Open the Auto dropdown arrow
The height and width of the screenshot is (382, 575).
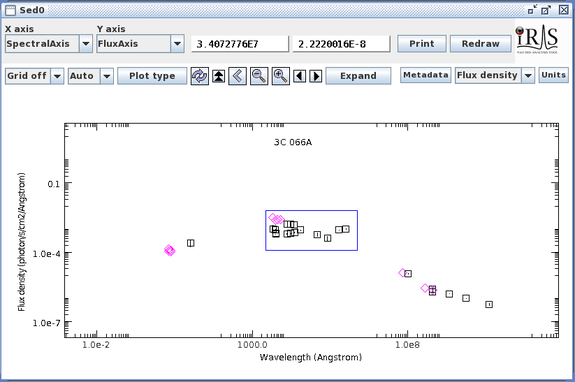(107, 76)
